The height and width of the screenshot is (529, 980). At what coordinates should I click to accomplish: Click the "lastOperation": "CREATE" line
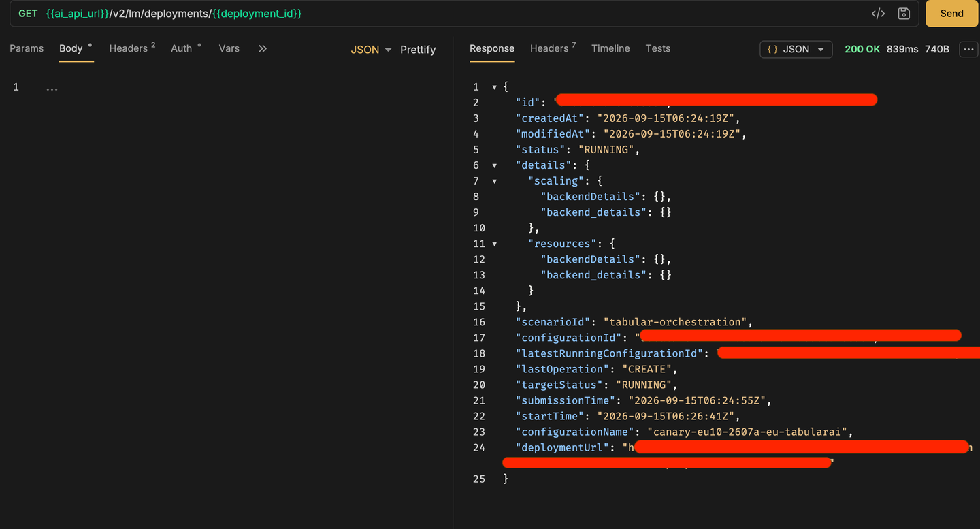click(597, 369)
